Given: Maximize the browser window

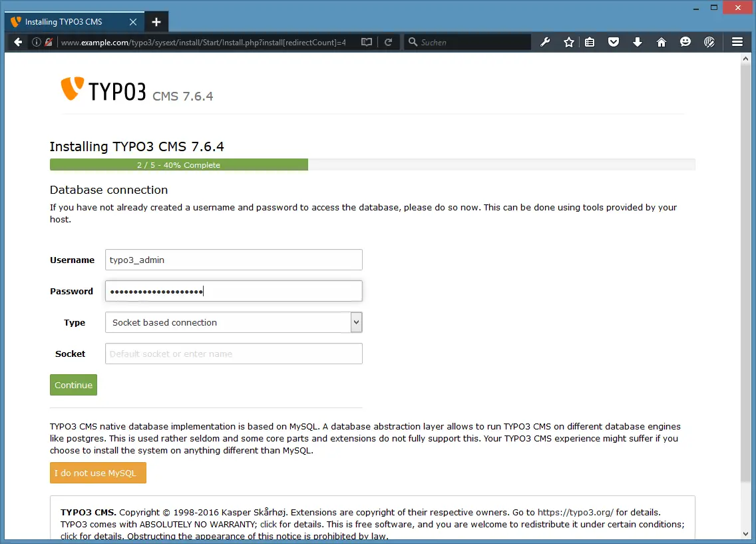Looking at the screenshot, I should tap(714, 7).
